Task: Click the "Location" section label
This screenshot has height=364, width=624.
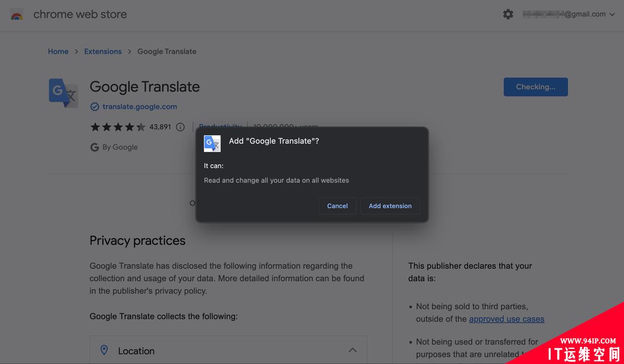Action: (x=136, y=351)
